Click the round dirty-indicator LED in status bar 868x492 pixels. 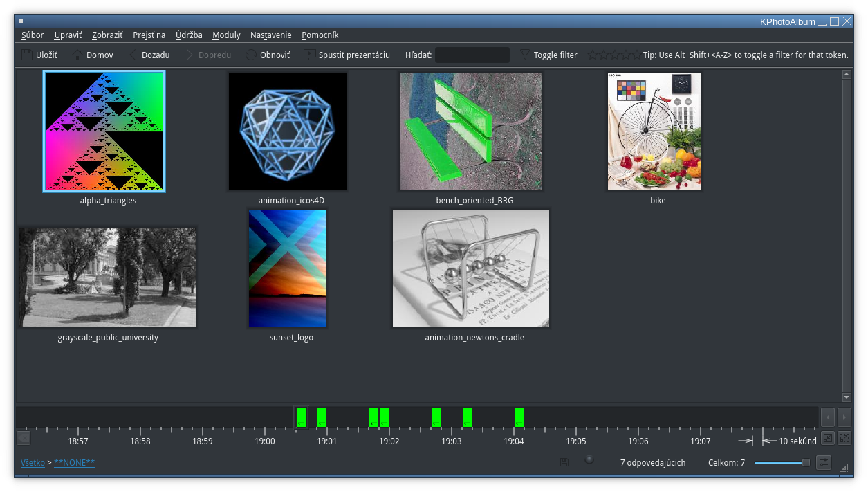point(589,459)
